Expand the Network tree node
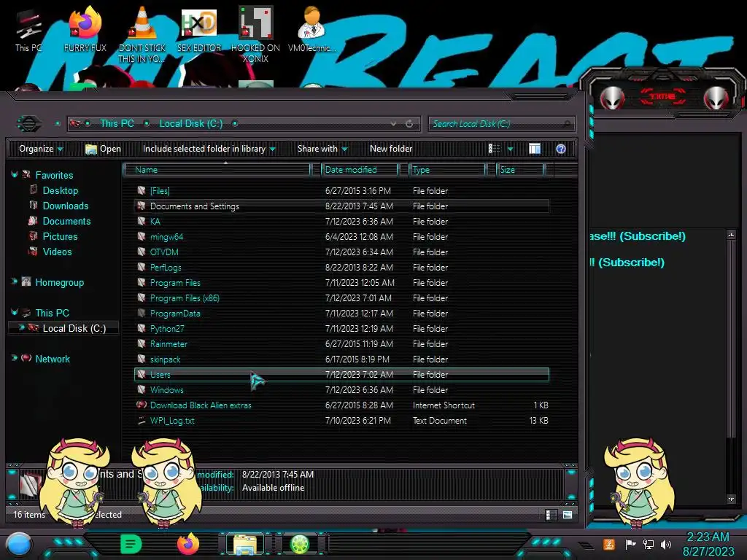 click(x=15, y=357)
